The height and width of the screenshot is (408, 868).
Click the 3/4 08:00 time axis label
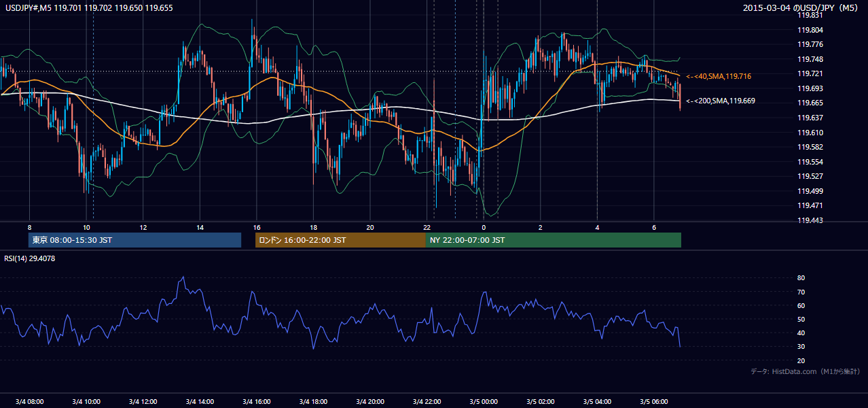coord(29,401)
